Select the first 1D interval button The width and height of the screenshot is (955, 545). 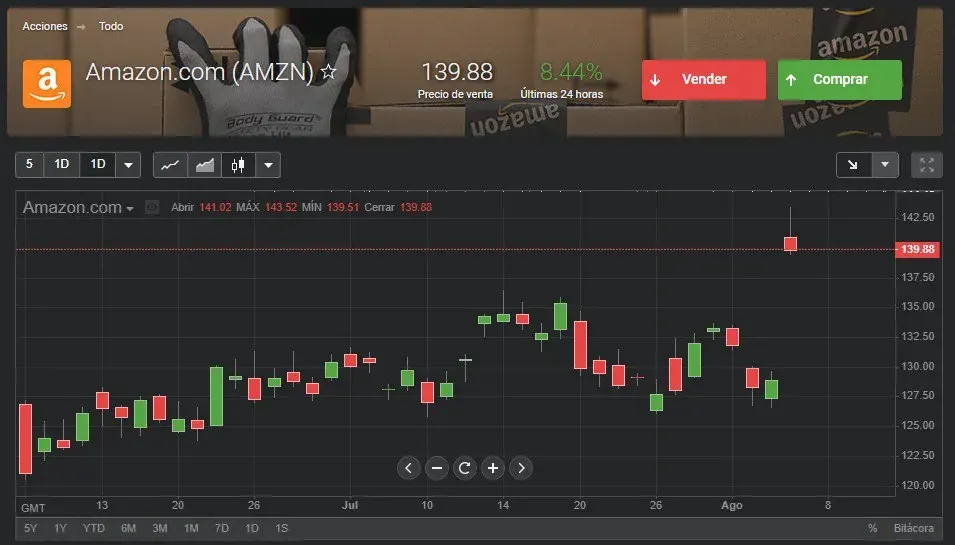(x=62, y=164)
